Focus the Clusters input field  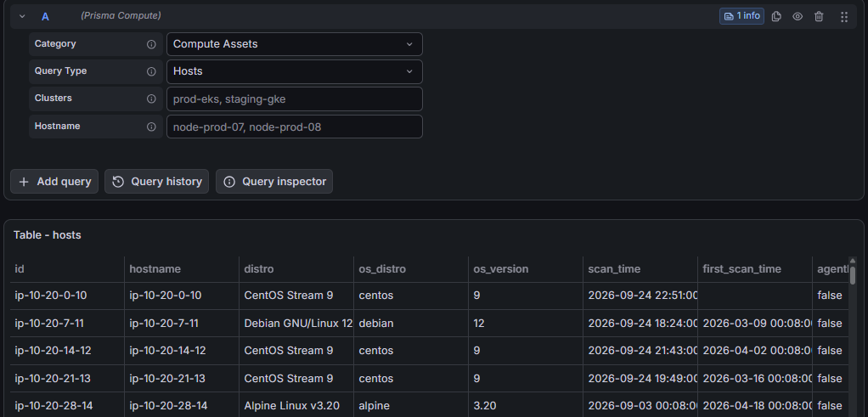tap(295, 99)
